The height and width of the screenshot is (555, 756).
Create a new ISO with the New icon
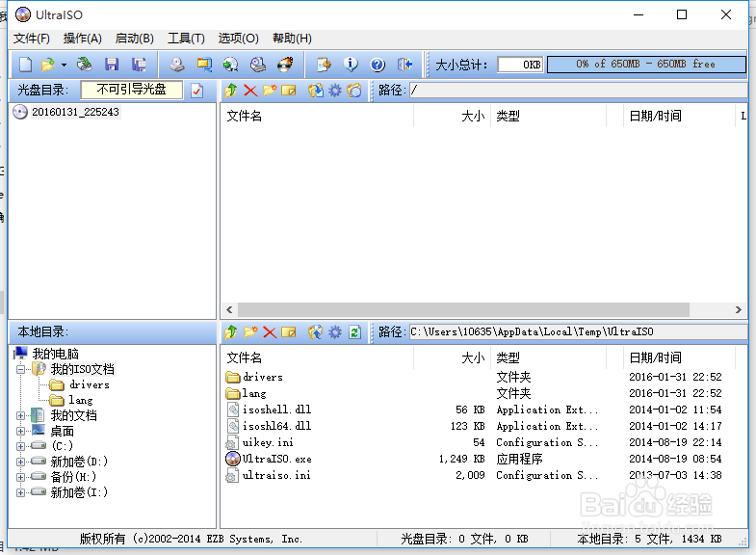pyautogui.click(x=25, y=65)
